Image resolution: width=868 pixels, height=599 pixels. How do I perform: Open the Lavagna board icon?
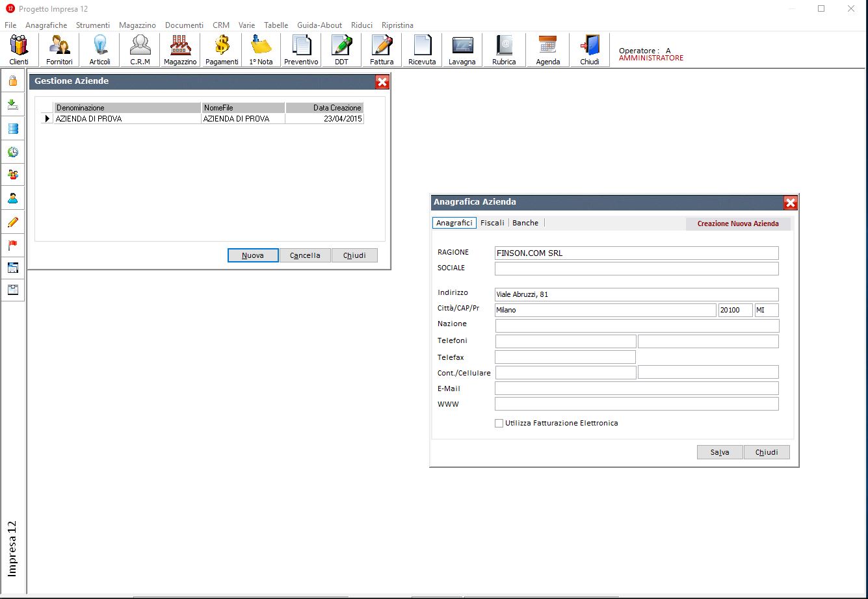[462, 50]
